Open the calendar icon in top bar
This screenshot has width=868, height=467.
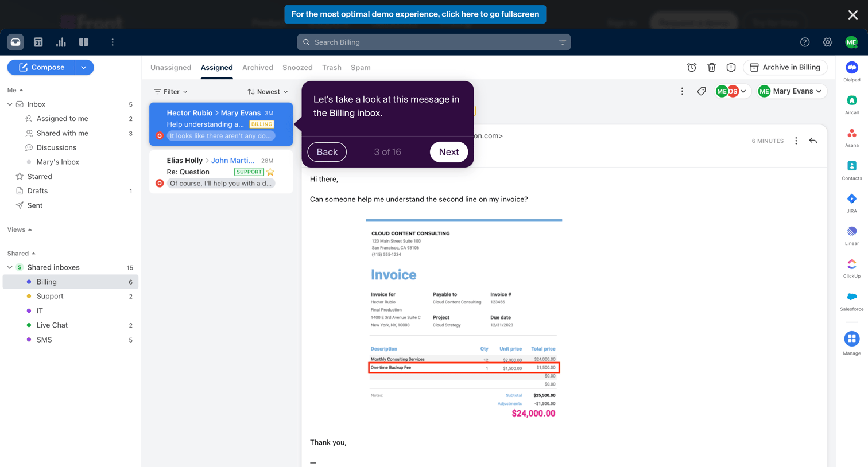click(38, 42)
